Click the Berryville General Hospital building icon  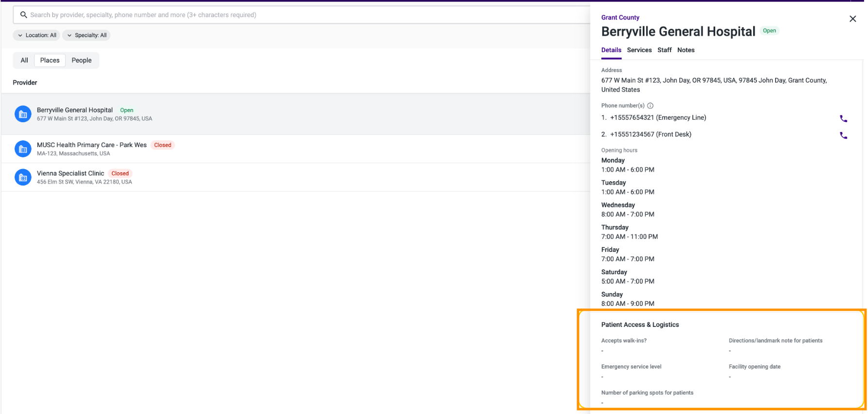(x=23, y=114)
